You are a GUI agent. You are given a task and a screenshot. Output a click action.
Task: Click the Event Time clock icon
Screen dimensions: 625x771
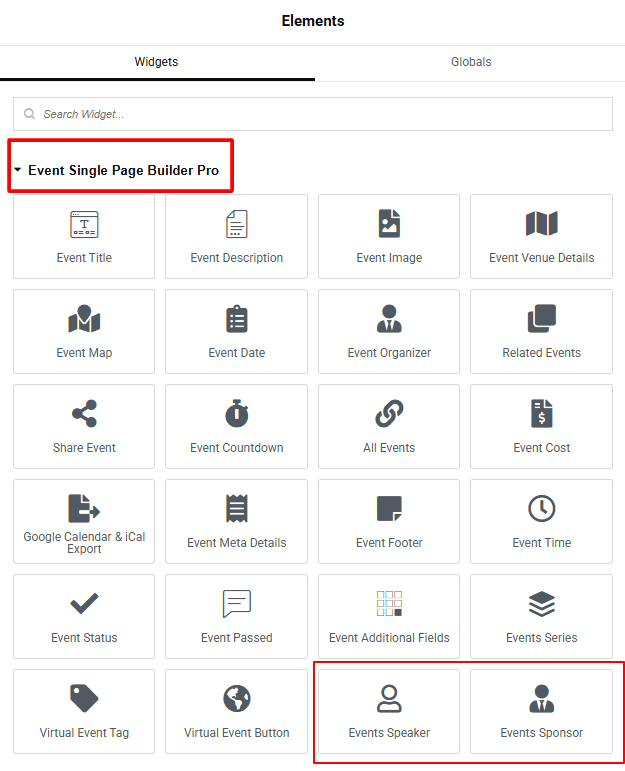tap(541, 509)
